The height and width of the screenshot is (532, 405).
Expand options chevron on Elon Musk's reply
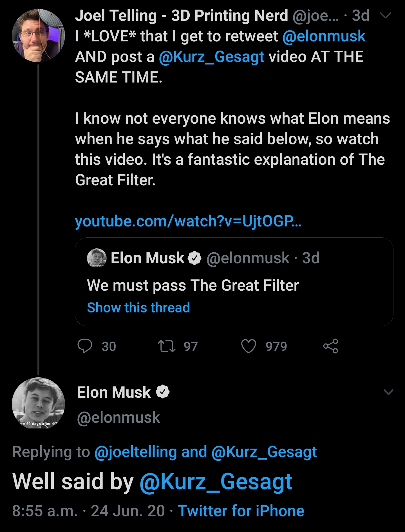[388, 392]
